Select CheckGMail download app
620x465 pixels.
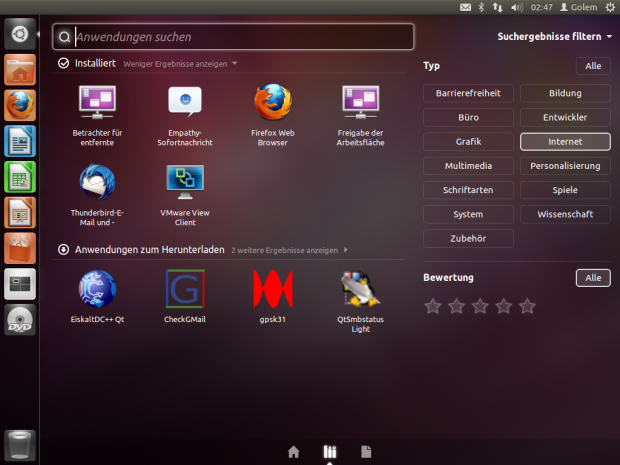click(185, 297)
